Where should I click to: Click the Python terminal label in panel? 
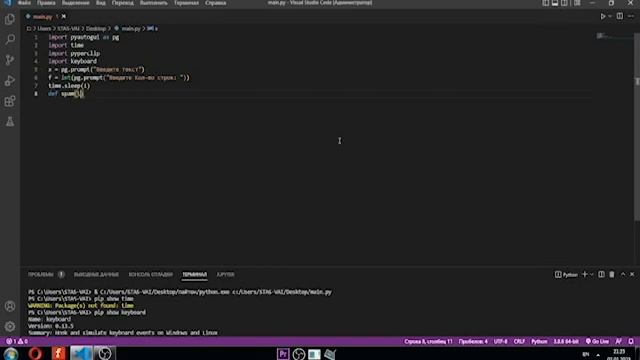click(566, 275)
